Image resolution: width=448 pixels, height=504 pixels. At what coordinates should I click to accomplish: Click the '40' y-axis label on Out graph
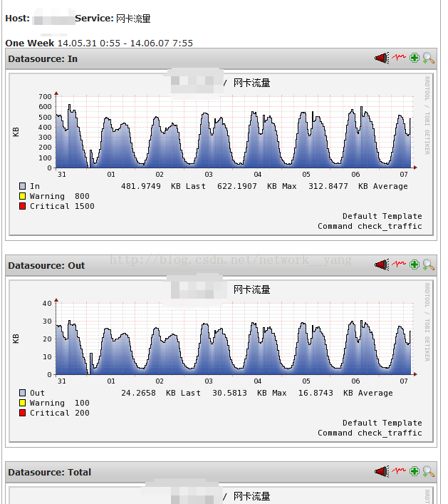pos(47,303)
